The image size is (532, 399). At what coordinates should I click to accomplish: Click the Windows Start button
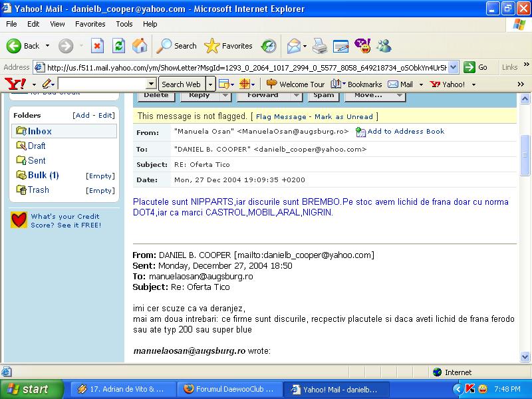[31, 389]
